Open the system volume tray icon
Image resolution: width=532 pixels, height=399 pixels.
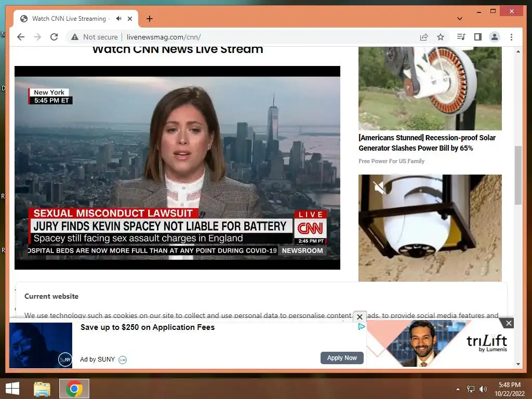(x=483, y=389)
